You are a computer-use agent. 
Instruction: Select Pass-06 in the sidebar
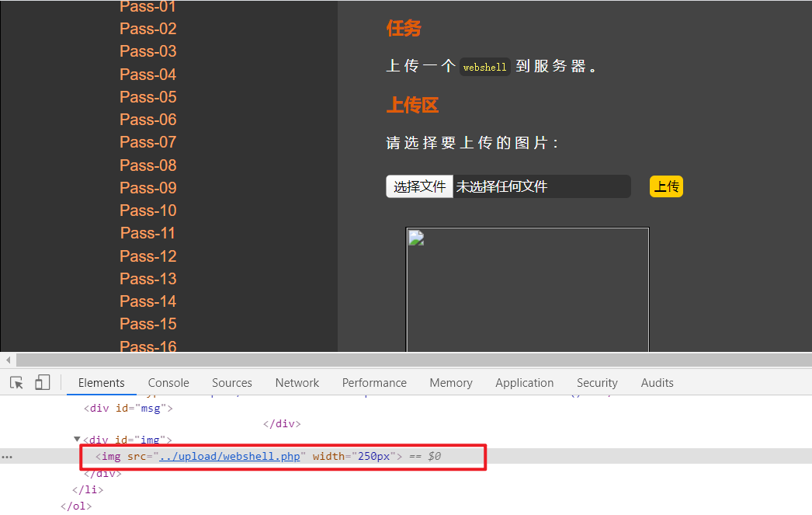click(148, 120)
